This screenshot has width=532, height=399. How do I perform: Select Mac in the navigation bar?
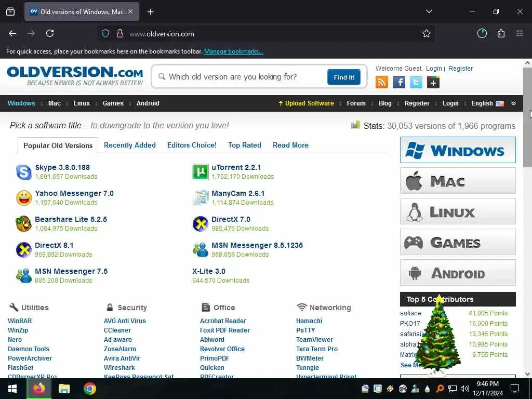[x=54, y=103]
